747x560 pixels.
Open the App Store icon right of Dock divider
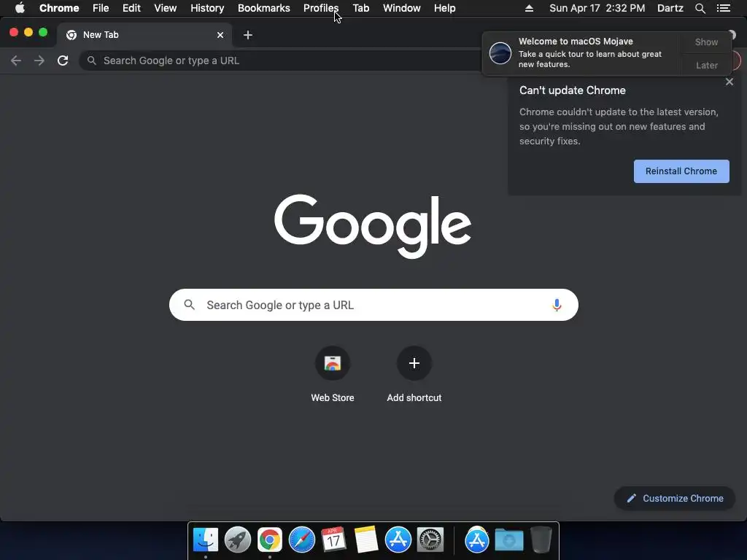(477, 540)
